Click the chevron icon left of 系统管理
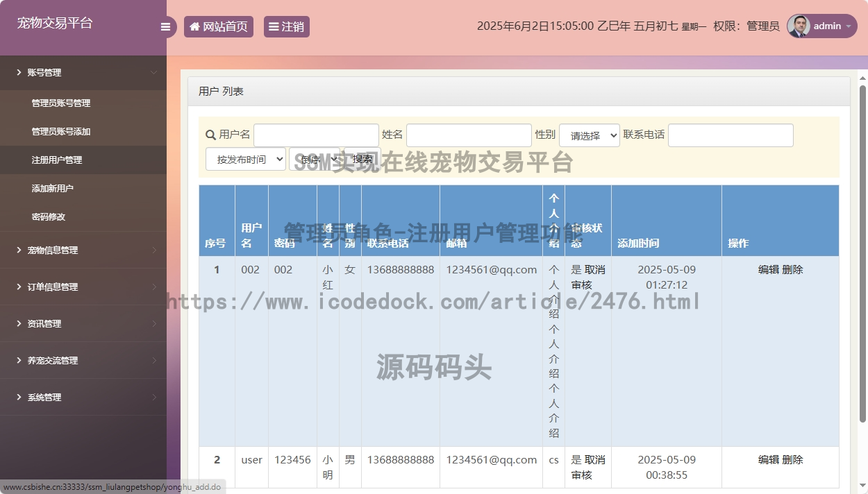This screenshot has width=868, height=494. [x=19, y=397]
